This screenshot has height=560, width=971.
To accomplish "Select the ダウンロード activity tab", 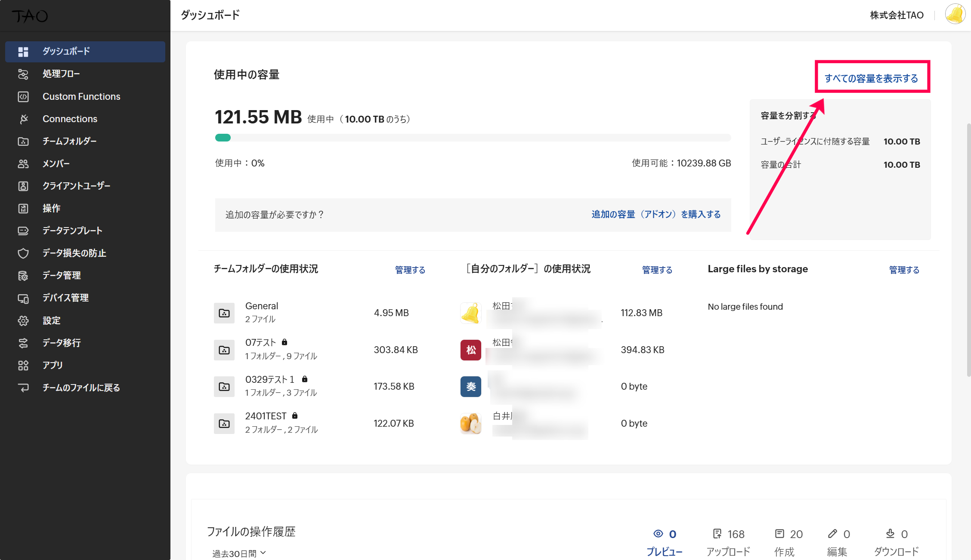I will 896,542.
